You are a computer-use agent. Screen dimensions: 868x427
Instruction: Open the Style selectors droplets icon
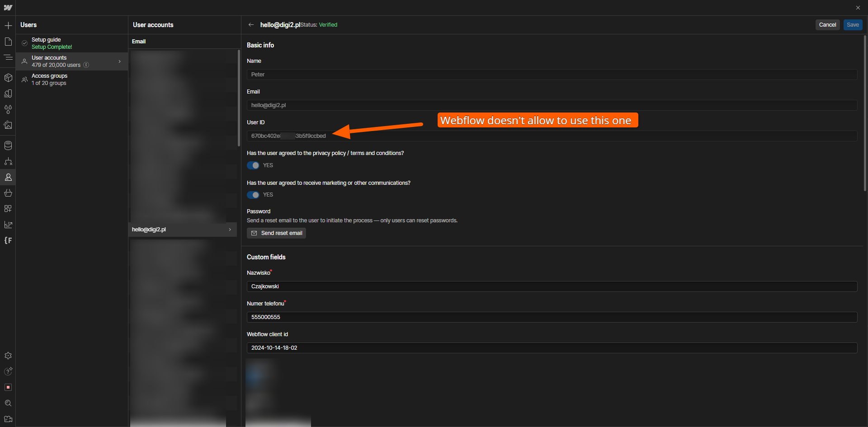[8, 109]
